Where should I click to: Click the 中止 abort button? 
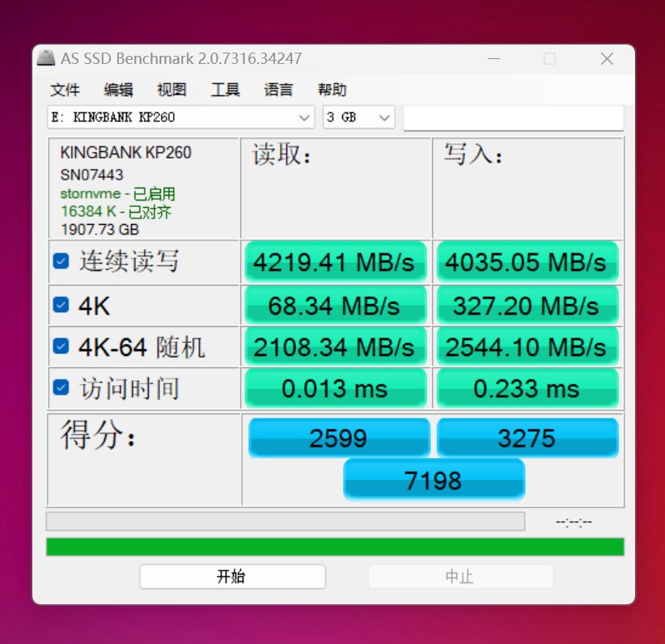(x=460, y=576)
